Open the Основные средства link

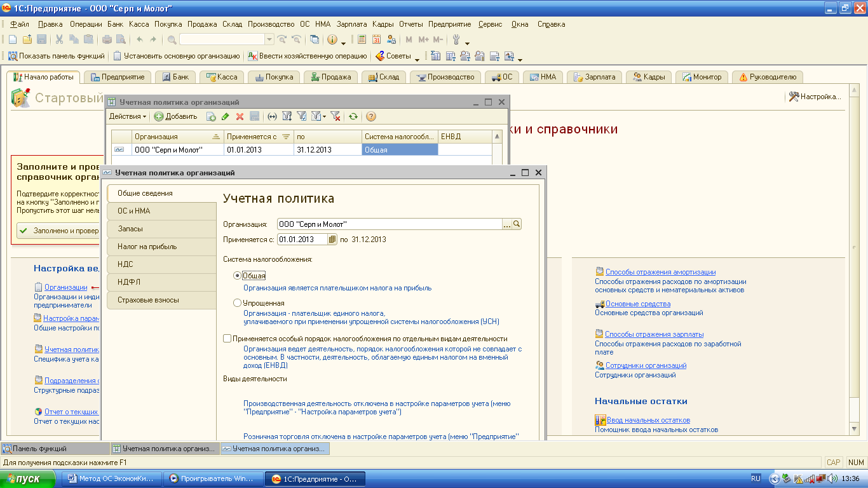pyautogui.click(x=637, y=304)
